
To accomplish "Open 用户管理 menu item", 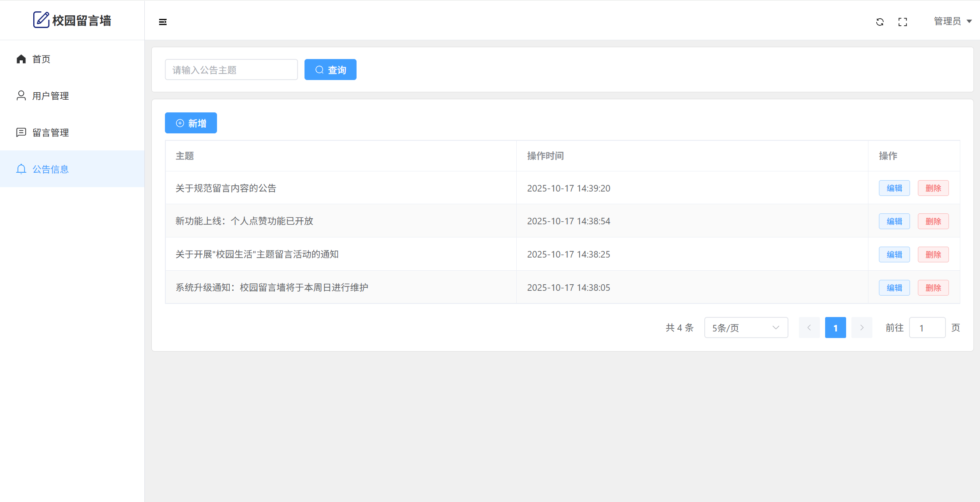I will tap(51, 96).
